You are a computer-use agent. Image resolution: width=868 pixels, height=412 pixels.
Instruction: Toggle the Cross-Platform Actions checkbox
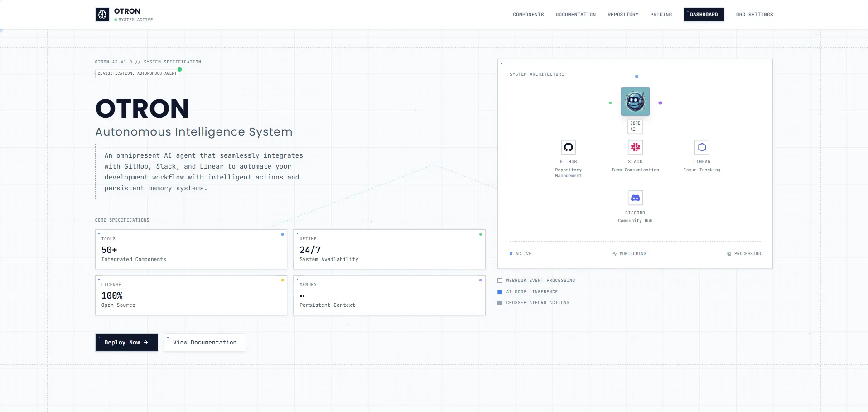click(x=500, y=303)
